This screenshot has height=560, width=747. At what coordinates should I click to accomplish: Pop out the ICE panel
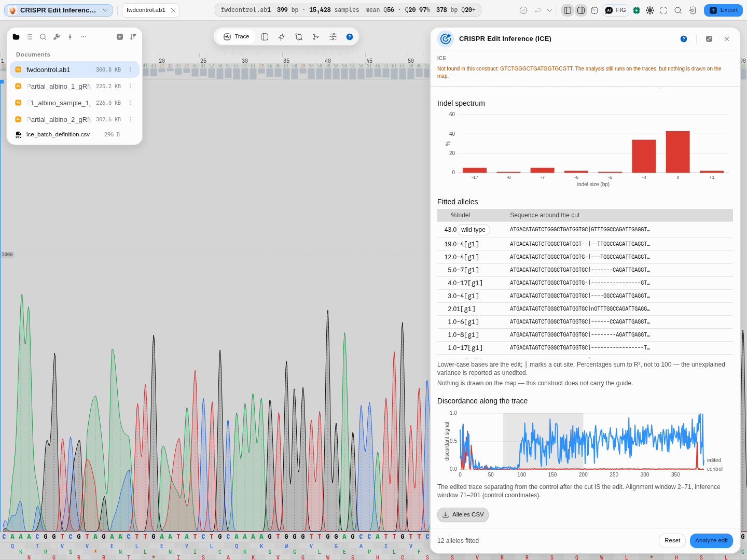(x=709, y=39)
